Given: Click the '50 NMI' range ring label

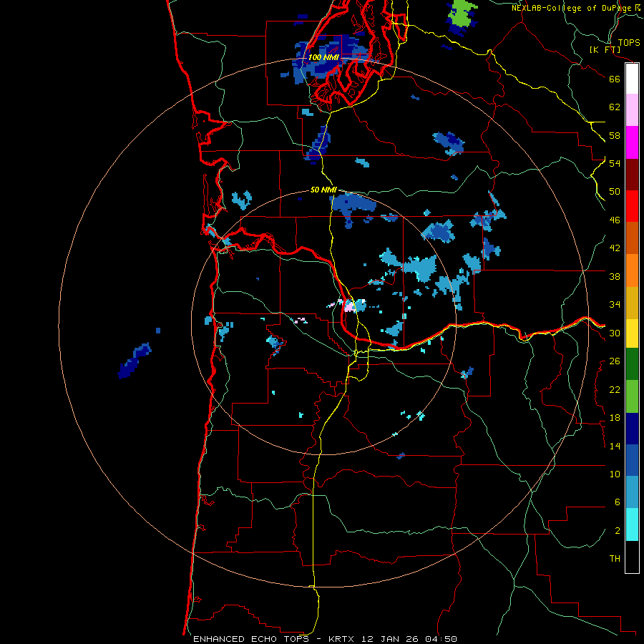Looking at the screenshot, I should (x=323, y=190).
